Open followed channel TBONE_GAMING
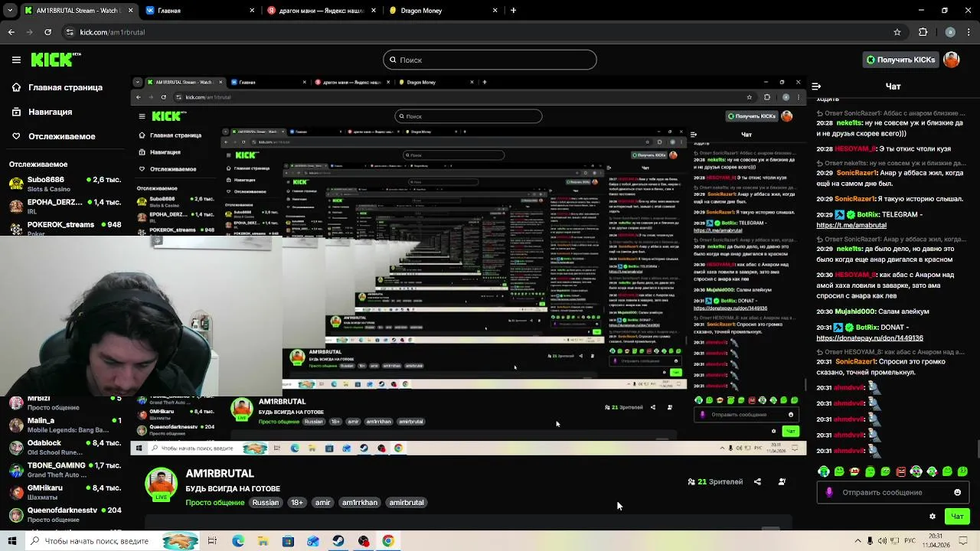This screenshot has height=551, width=980. [65, 469]
